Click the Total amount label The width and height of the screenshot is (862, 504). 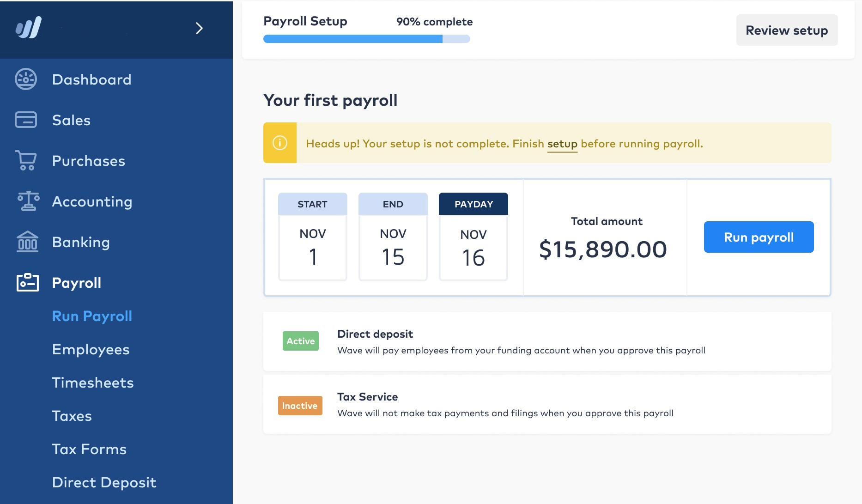point(607,221)
